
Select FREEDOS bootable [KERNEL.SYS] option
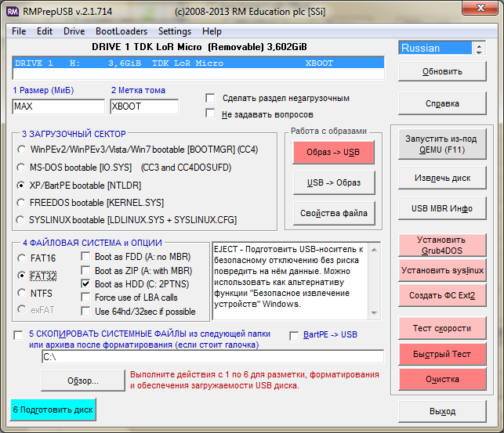(x=21, y=203)
